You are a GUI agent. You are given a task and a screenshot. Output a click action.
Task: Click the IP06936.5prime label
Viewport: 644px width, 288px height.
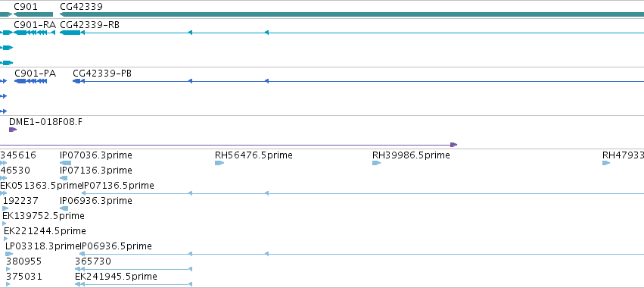(116, 246)
